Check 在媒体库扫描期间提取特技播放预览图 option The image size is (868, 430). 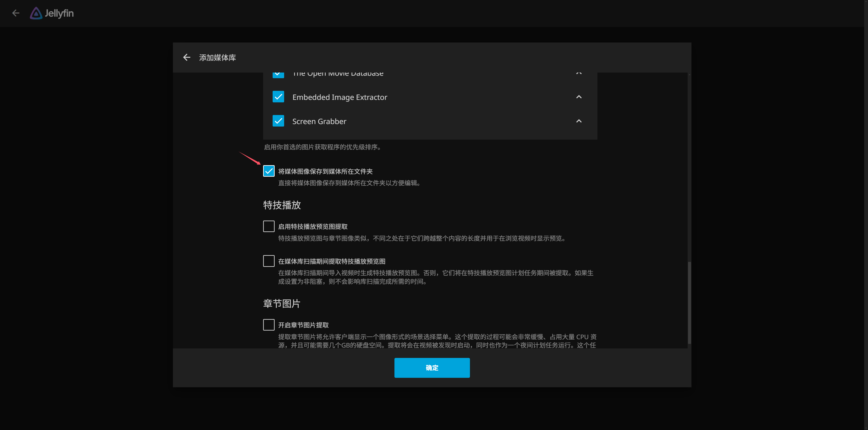269,261
